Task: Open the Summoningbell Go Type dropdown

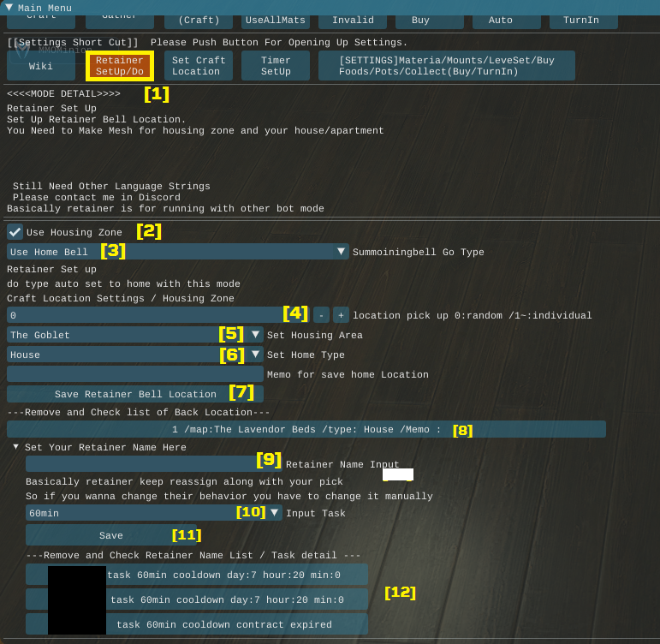Action: pyautogui.click(x=178, y=252)
